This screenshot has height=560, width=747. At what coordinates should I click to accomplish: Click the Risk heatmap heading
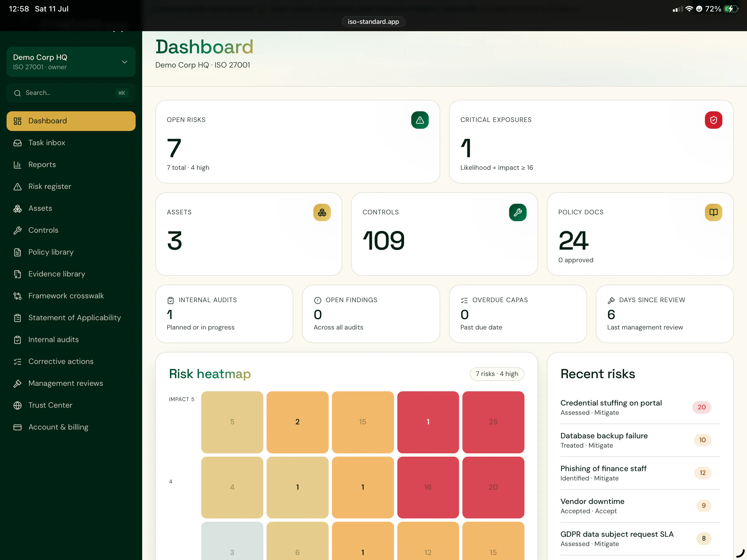point(210,374)
